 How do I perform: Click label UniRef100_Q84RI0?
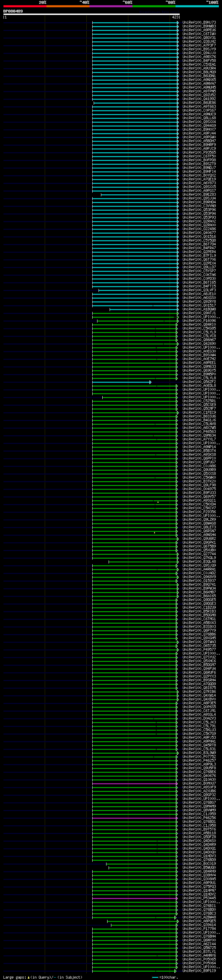(199, 324)
